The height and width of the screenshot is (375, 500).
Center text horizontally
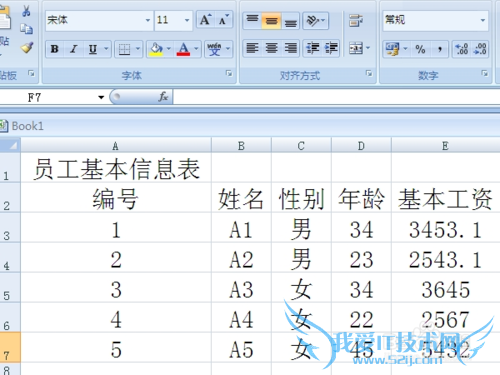[271, 48]
